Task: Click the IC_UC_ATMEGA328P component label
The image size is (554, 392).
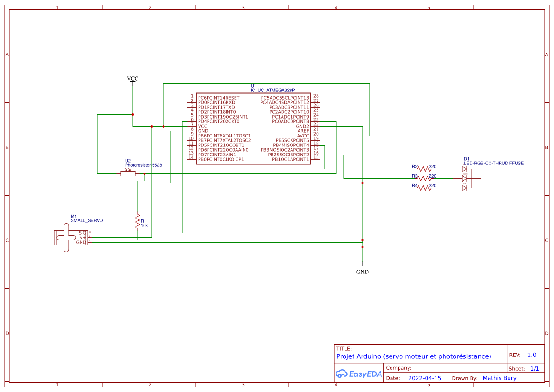Action: tap(272, 90)
